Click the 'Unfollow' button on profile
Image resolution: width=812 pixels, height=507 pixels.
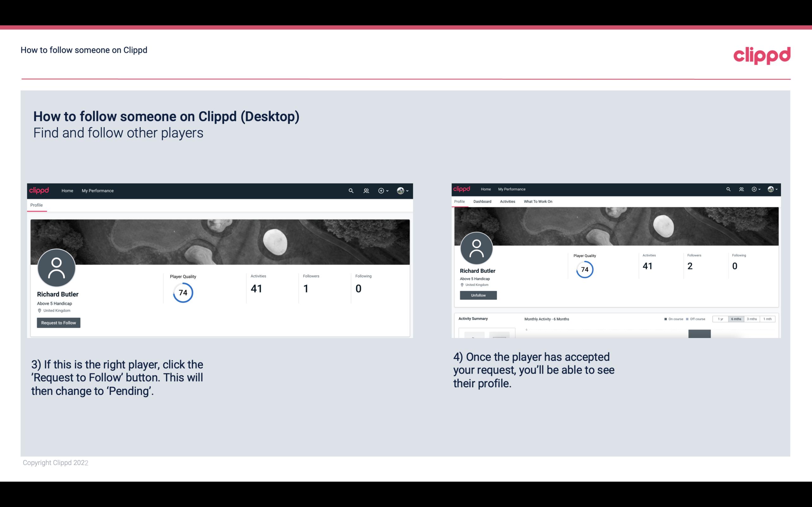[477, 295]
